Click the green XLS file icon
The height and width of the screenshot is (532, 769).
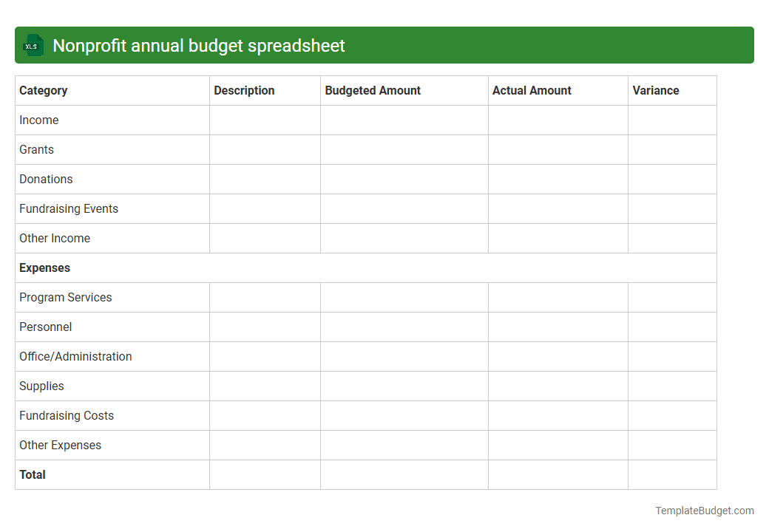(33, 45)
